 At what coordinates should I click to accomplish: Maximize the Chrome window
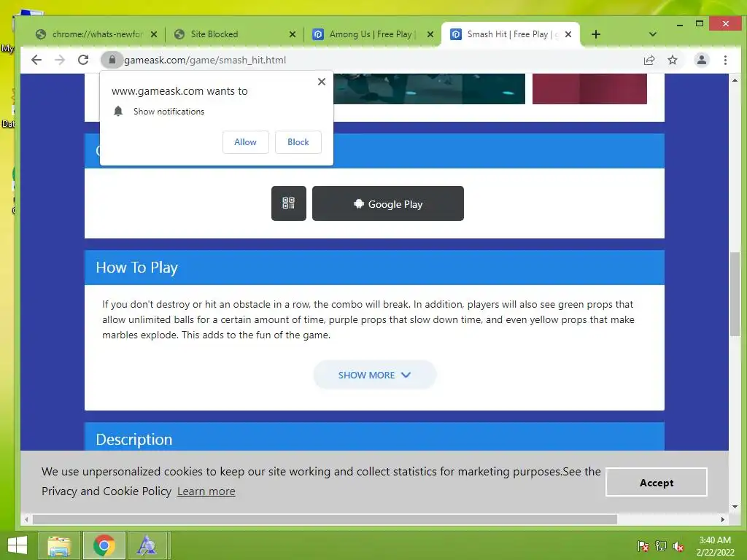[700, 24]
